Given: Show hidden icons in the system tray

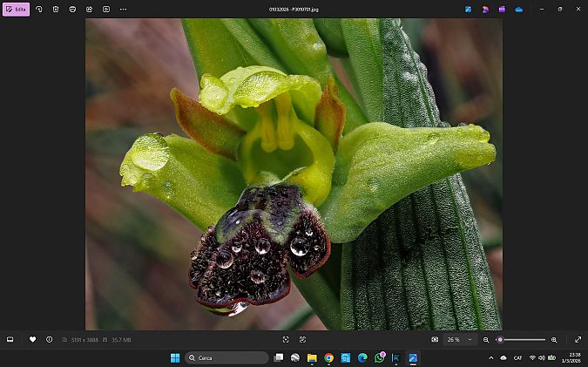Looking at the screenshot, I should click(490, 357).
